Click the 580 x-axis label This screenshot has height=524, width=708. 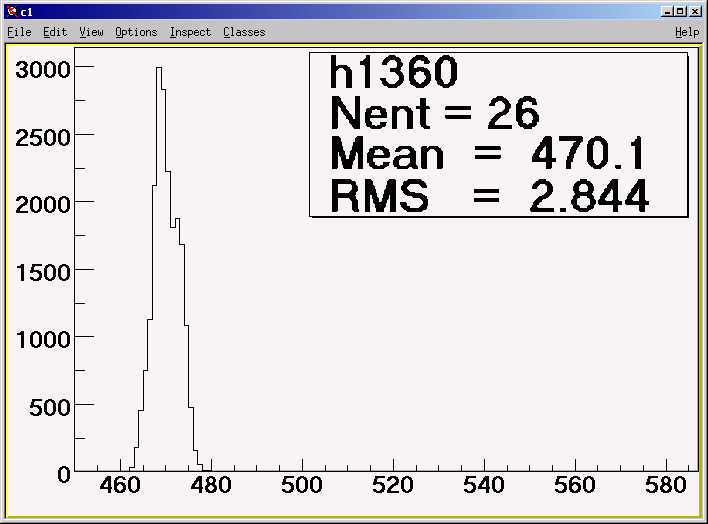point(666,485)
